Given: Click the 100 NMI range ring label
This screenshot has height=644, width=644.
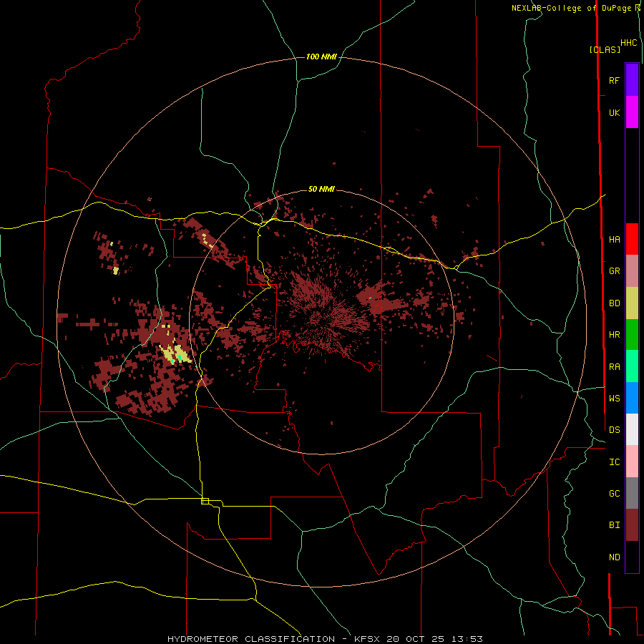Looking at the screenshot, I should [321, 57].
